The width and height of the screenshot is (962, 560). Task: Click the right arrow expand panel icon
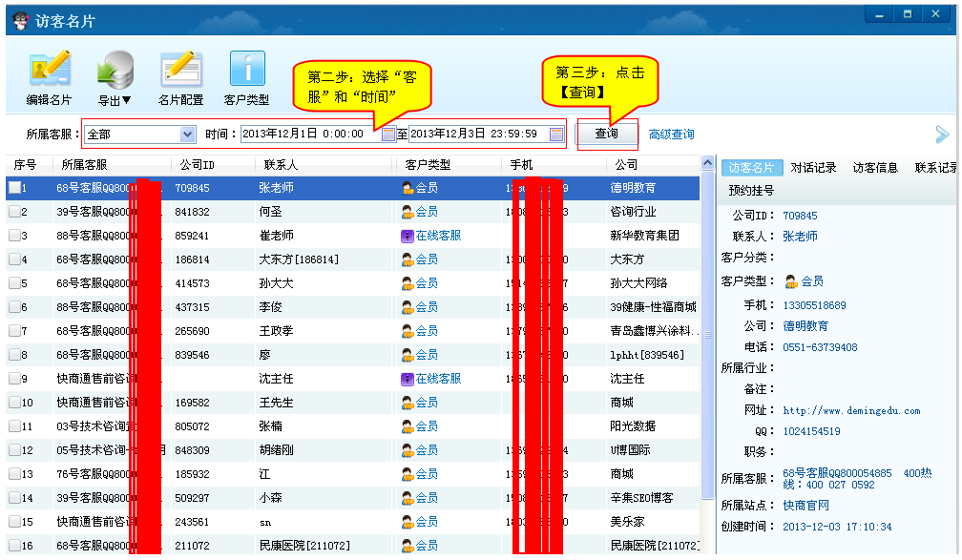click(942, 135)
